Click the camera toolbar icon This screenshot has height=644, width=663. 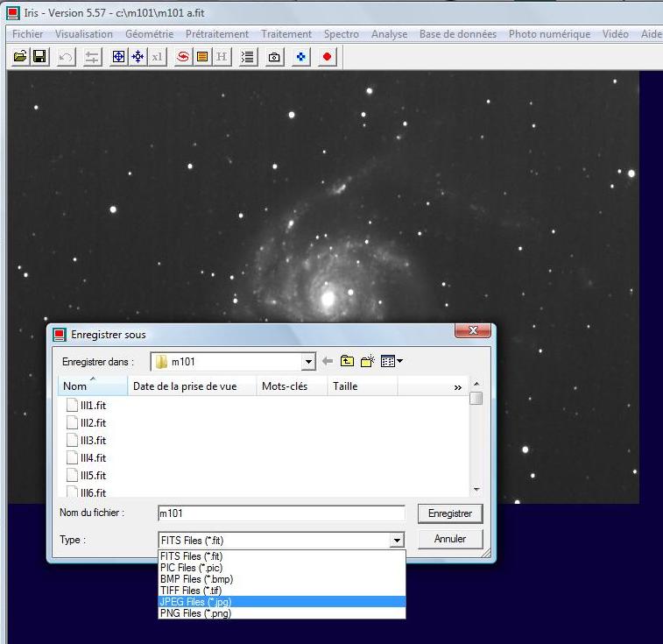(274, 57)
